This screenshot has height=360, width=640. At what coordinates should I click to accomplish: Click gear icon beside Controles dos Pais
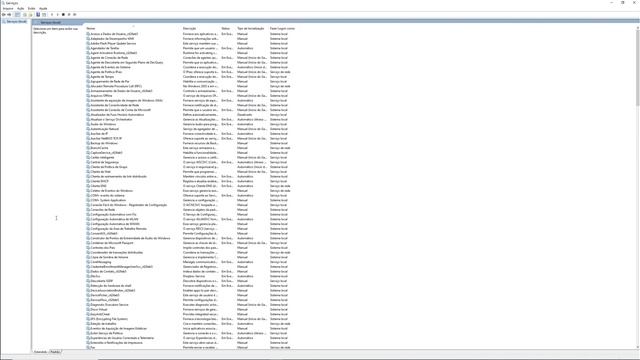(88, 248)
